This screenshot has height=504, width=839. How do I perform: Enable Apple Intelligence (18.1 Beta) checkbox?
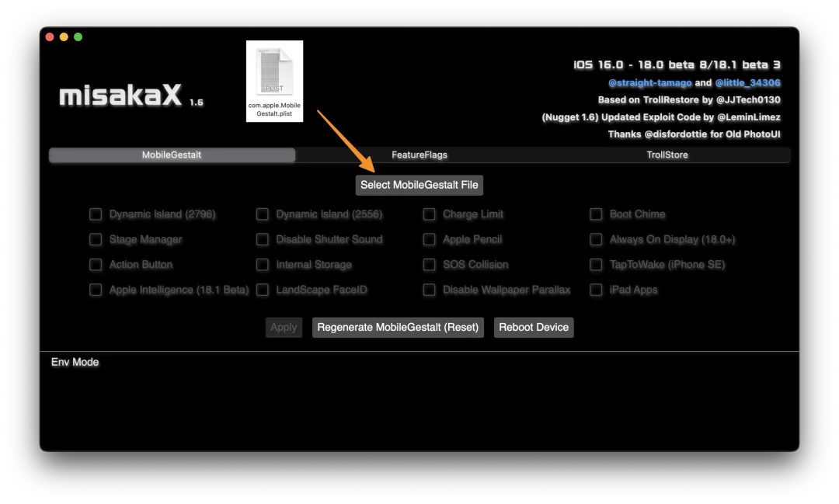pyautogui.click(x=96, y=290)
